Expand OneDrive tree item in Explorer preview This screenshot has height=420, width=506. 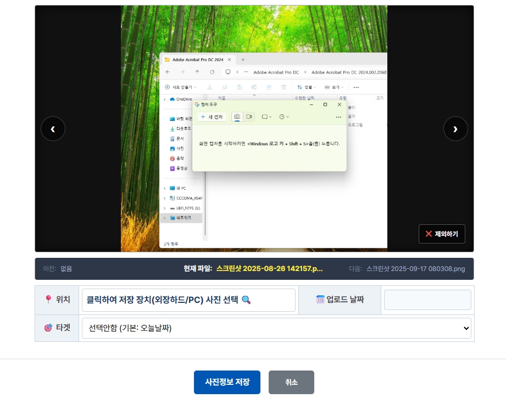coord(165,99)
